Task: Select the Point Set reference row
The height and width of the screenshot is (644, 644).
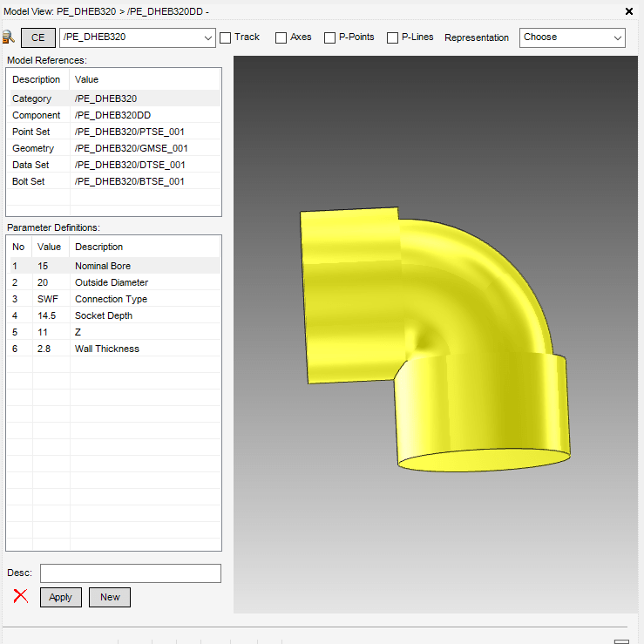Action: (x=113, y=132)
